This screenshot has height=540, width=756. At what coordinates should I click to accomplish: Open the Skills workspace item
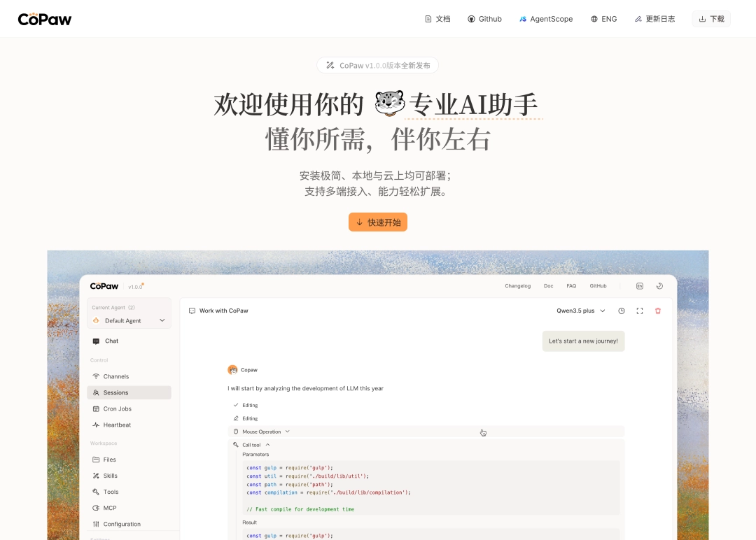tap(111, 476)
